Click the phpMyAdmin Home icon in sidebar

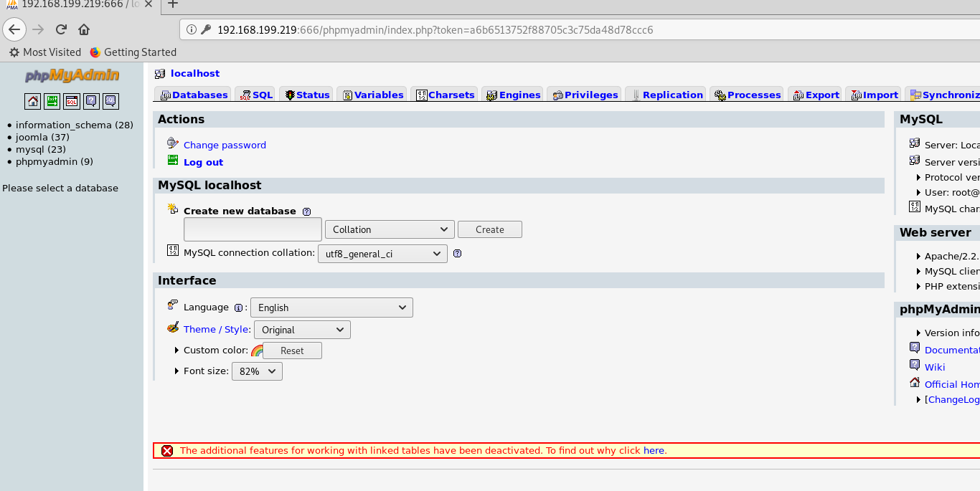33,101
